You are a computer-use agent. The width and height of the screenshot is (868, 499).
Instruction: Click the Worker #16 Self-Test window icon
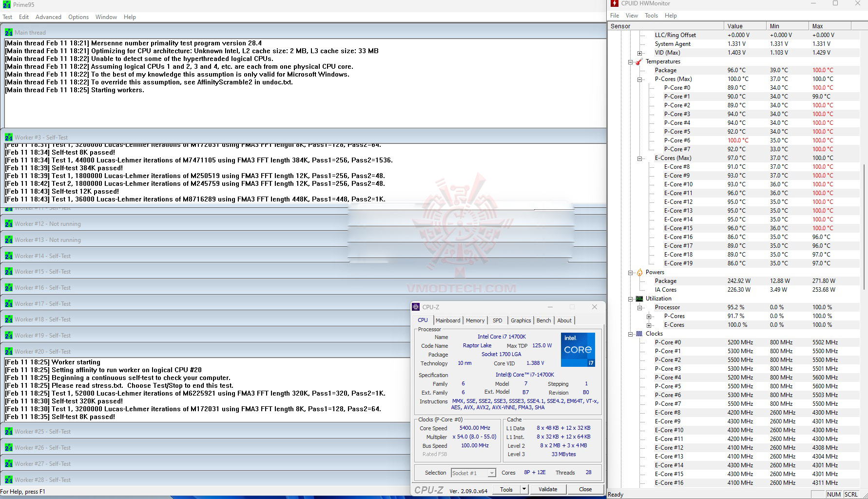[x=9, y=287]
